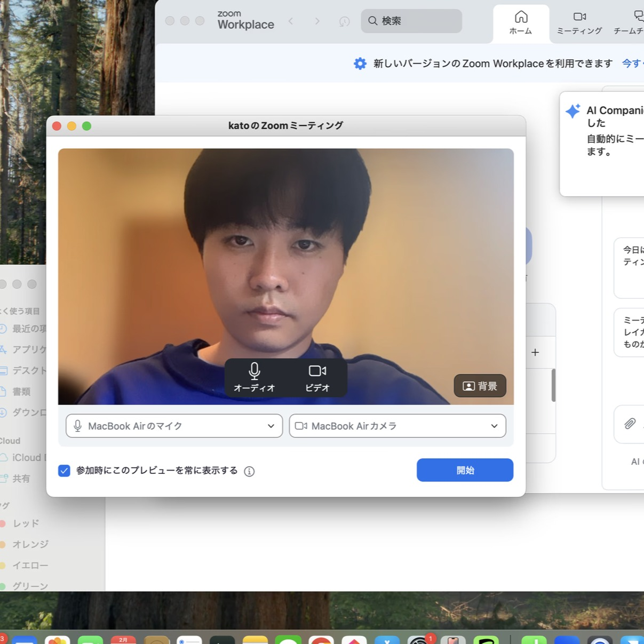The height and width of the screenshot is (644, 644).
Task: Select the オレンジ tag in Finder
Action: pyautogui.click(x=25, y=544)
